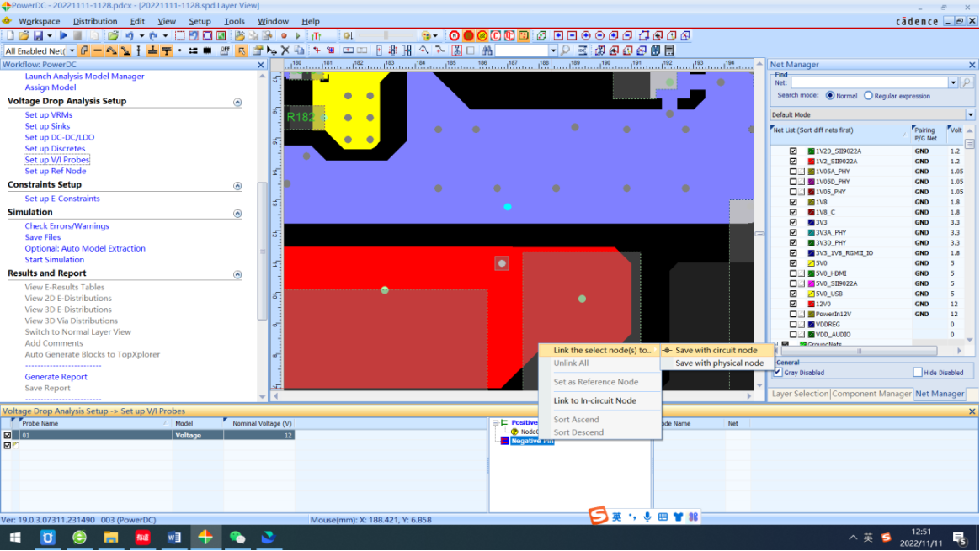Click the red C circle icon

click(496, 35)
